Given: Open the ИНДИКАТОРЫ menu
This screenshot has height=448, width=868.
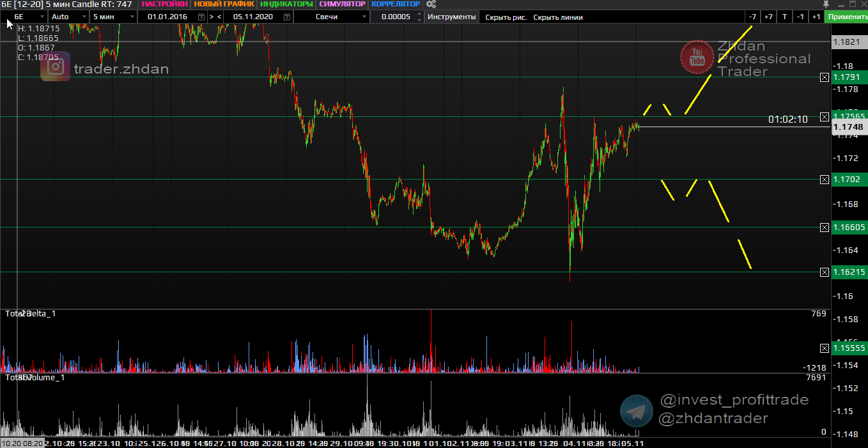Looking at the screenshot, I should tap(286, 4).
